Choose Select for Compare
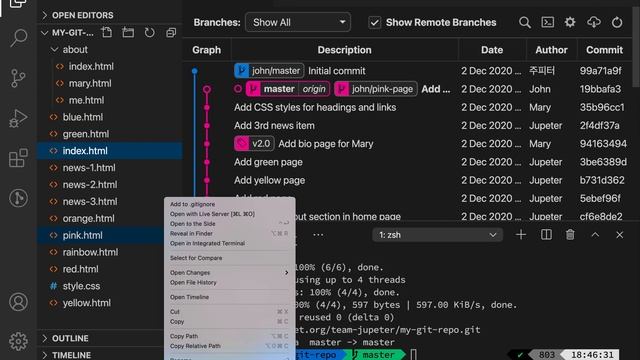This screenshot has width=640, height=360. [196, 258]
